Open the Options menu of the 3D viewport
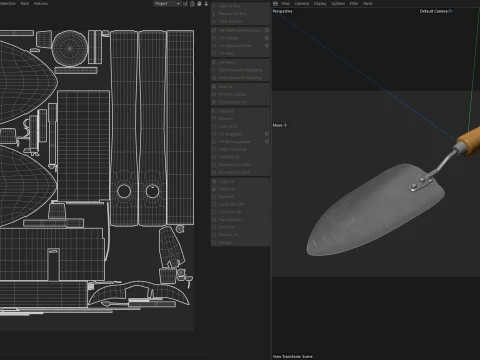Screen dimensions: 480x360 (338, 3)
